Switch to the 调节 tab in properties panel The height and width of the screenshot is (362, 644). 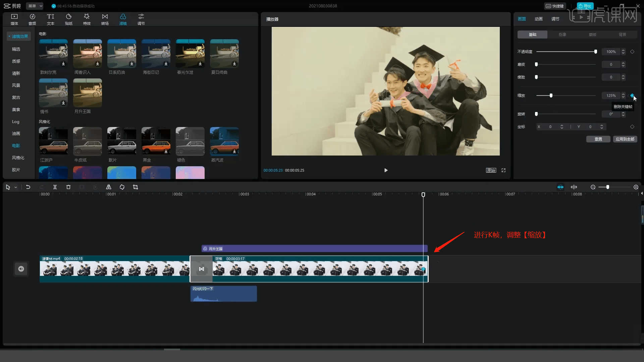point(555,19)
